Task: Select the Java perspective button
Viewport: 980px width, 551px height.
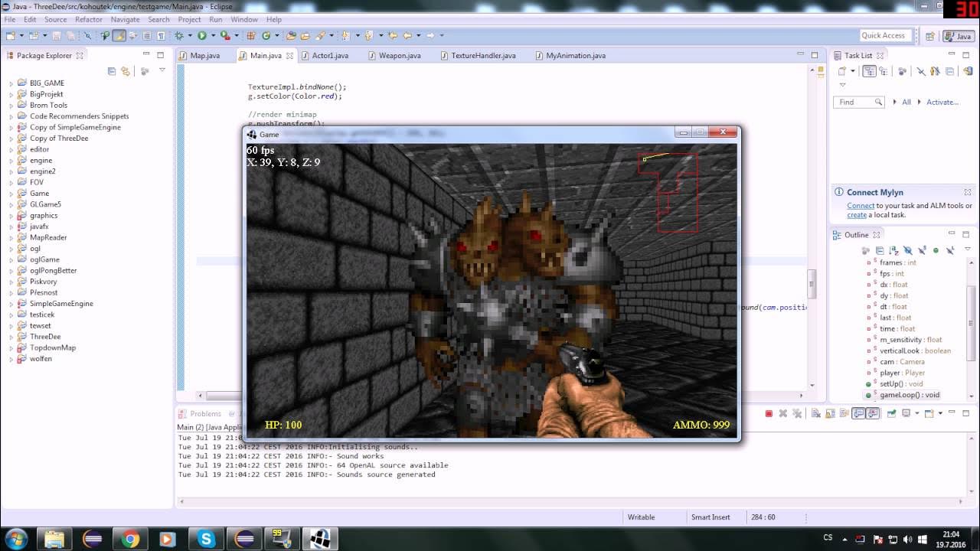Action: point(959,36)
